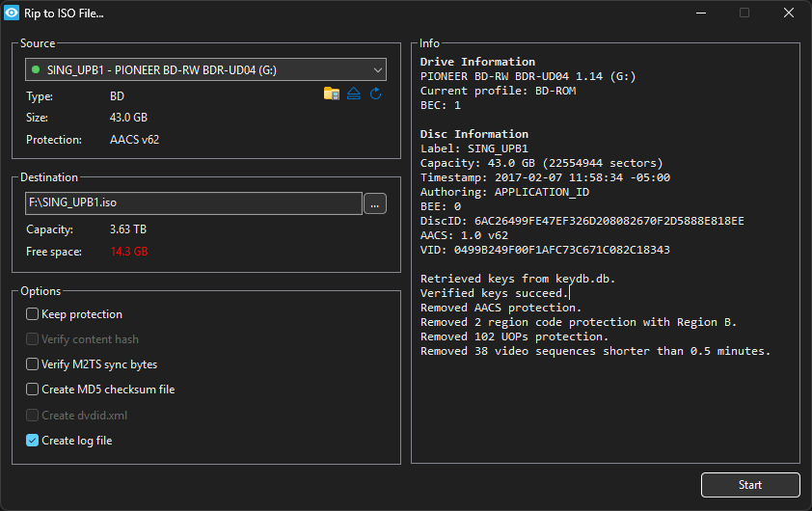Image resolution: width=812 pixels, height=511 pixels.
Task: Uncheck Create log file option
Action: (33, 441)
